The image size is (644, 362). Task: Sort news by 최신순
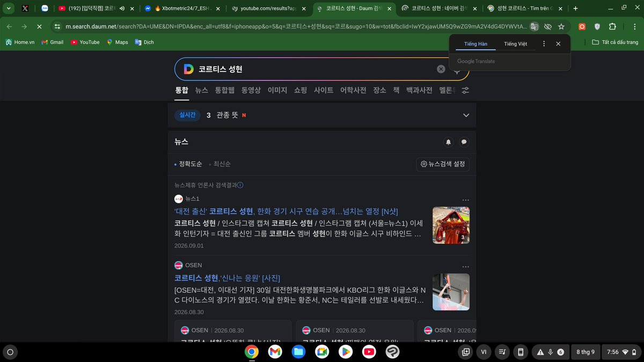(x=222, y=164)
